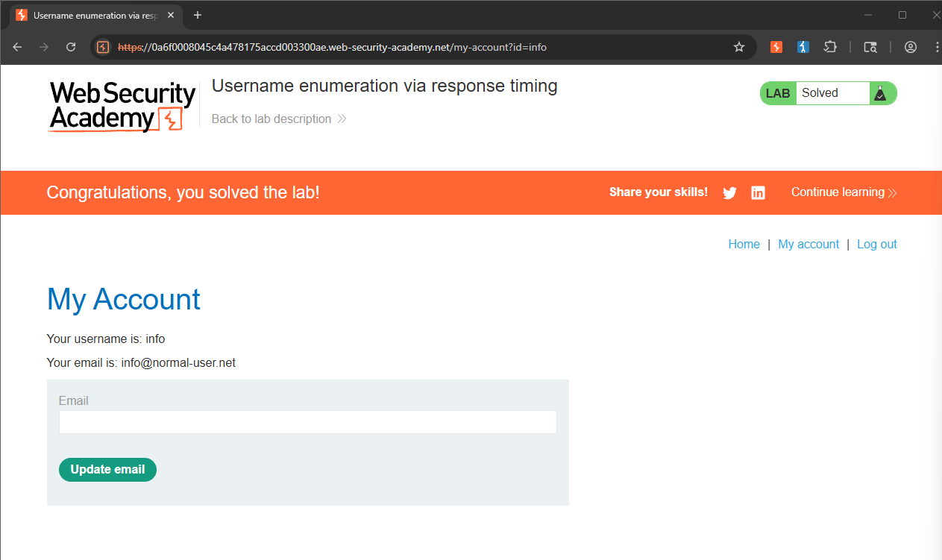Image resolution: width=942 pixels, height=560 pixels.
Task: Open the tab search/media control icon
Action: tap(870, 47)
